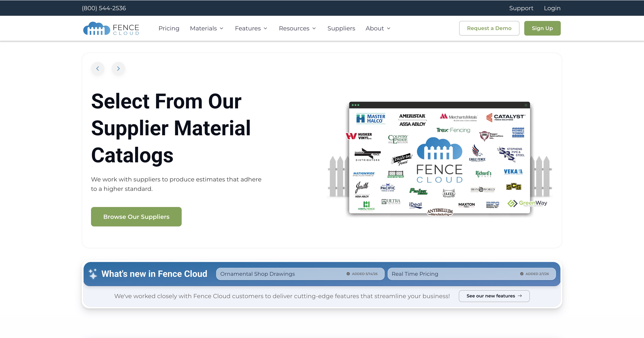The width and height of the screenshot is (644, 338).
Task: Click the green Sign Up button
Action: point(542,28)
